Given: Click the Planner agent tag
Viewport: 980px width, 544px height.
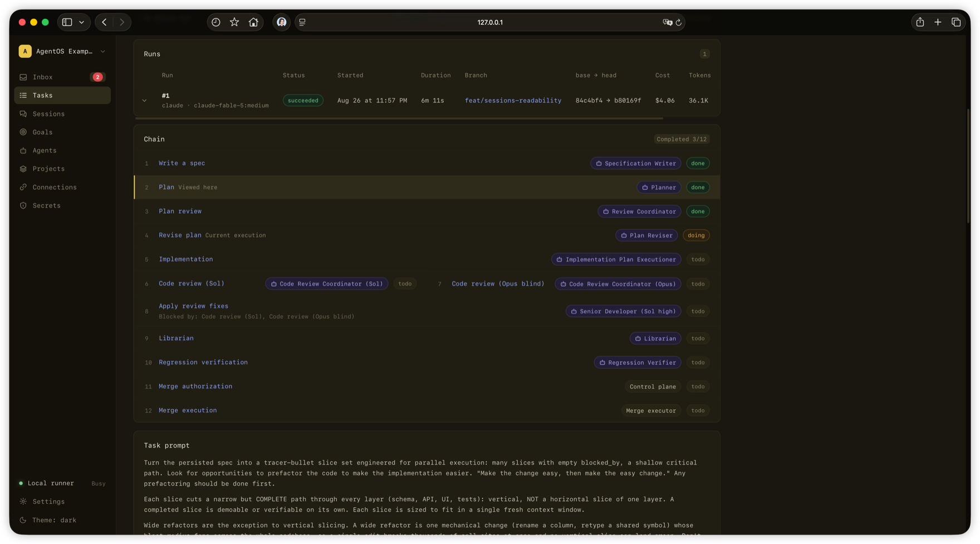Looking at the screenshot, I should coord(659,187).
